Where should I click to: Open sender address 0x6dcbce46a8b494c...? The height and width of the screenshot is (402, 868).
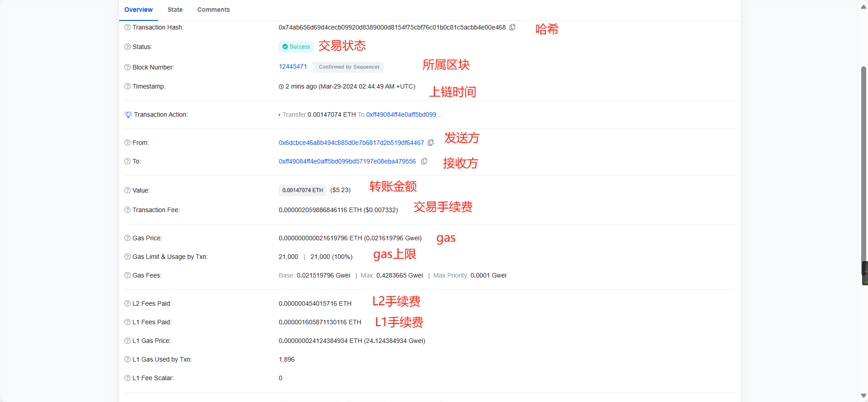click(x=351, y=143)
